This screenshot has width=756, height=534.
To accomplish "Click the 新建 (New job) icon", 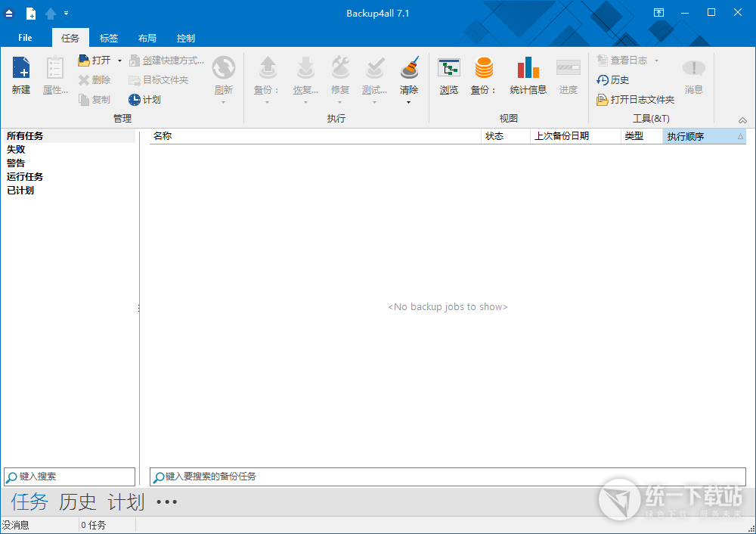I will coord(20,69).
